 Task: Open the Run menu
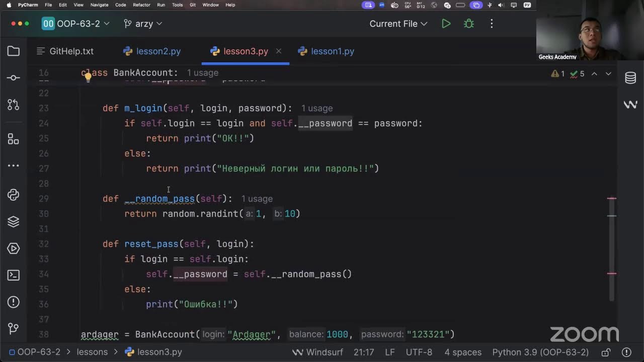click(x=161, y=5)
